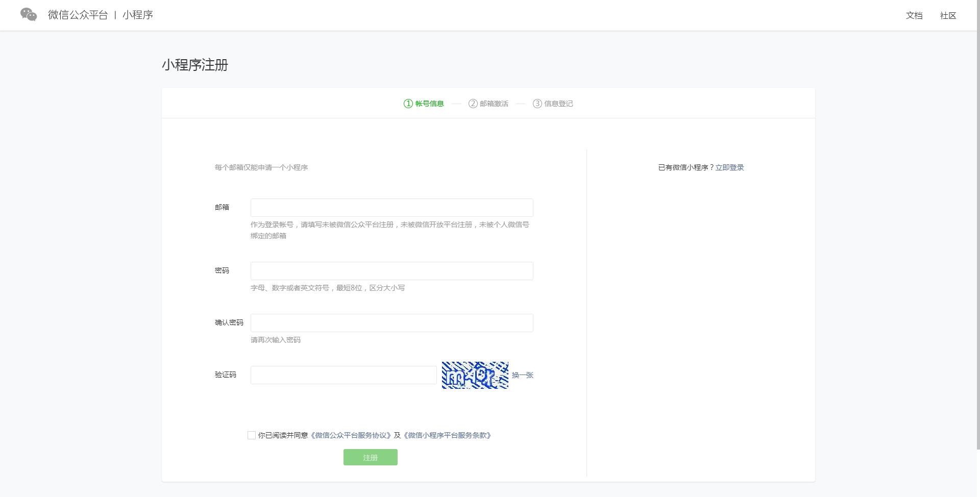Focus the 邮箱 input field
This screenshot has width=980, height=497.
[391, 208]
